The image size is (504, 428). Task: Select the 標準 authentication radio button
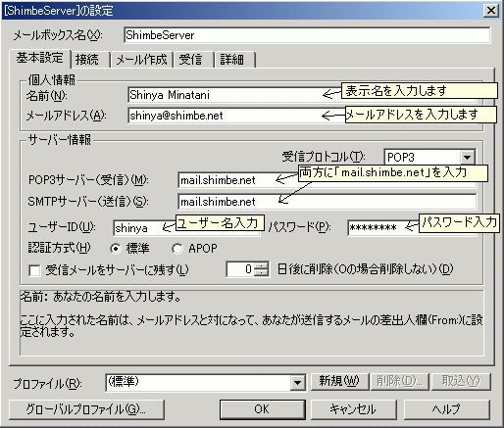(x=115, y=249)
